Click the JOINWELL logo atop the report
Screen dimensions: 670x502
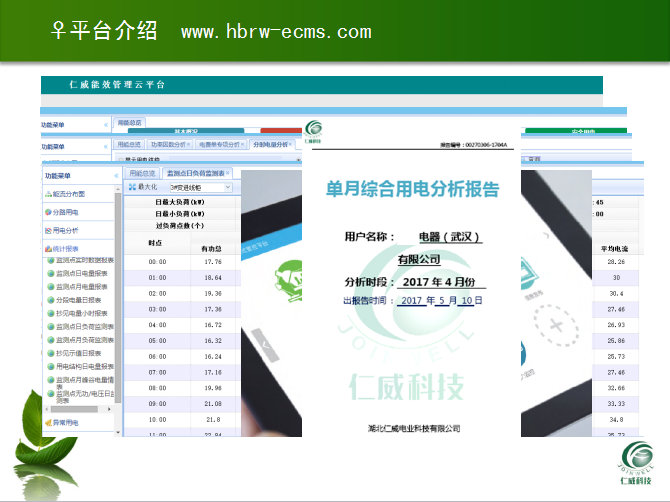tap(313, 131)
